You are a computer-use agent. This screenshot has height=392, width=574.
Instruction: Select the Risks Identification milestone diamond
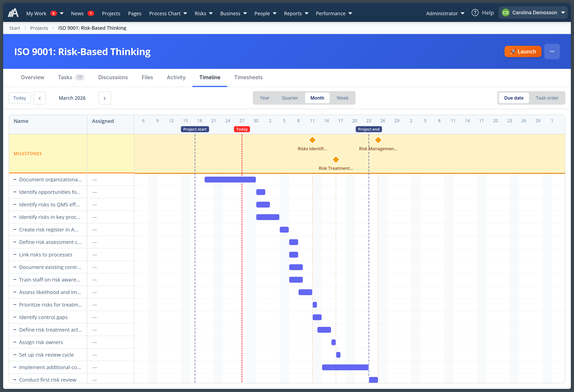[x=312, y=140]
